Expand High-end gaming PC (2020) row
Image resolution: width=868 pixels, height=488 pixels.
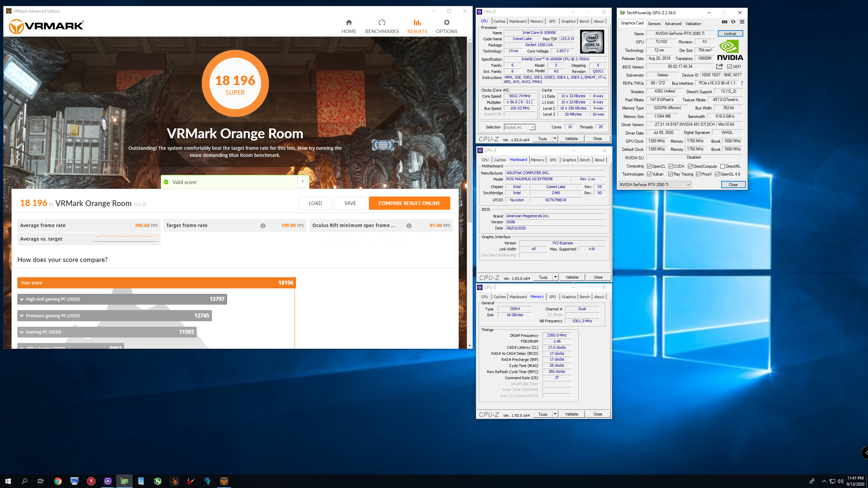click(122, 299)
